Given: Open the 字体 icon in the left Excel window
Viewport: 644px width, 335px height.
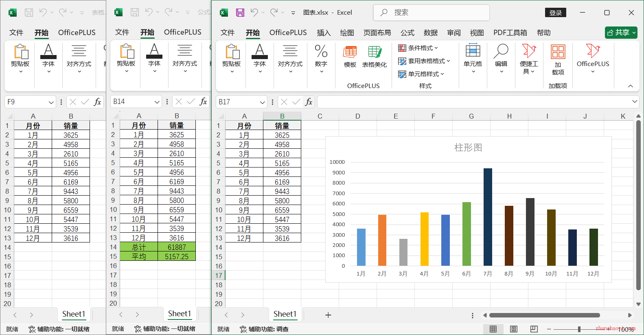Looking at the screenshot, I should coord(48,59).
